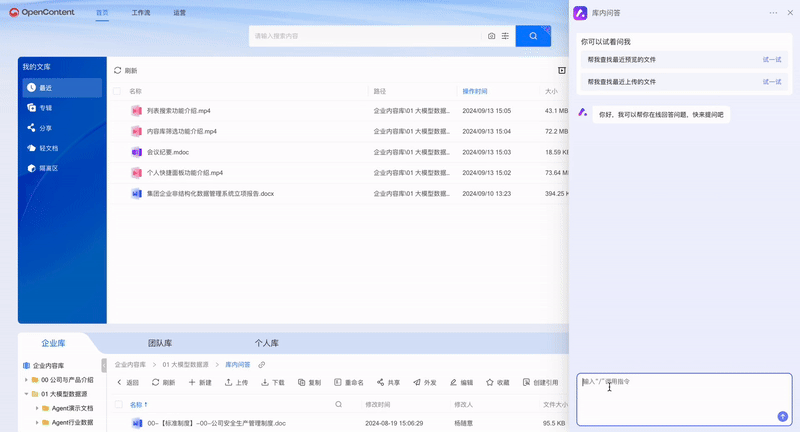Click 重命名 rename button
Screen dimensions: 800x432
[349, 383]
